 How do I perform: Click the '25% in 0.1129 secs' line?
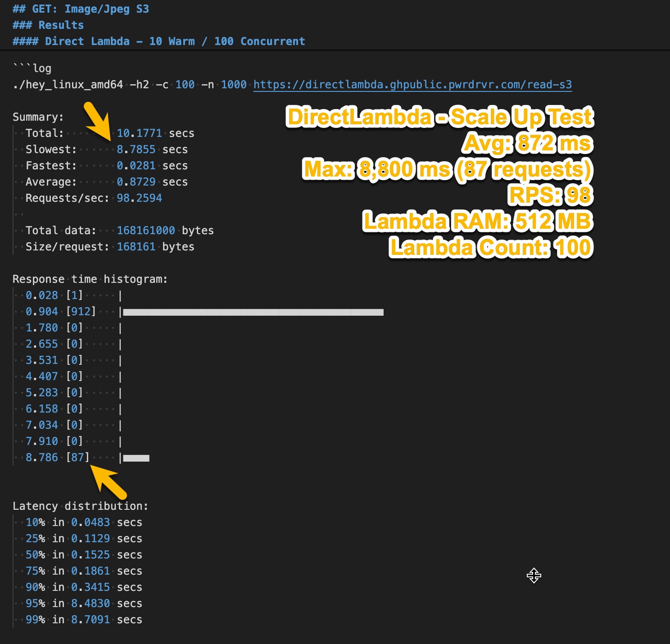point(84,539)
